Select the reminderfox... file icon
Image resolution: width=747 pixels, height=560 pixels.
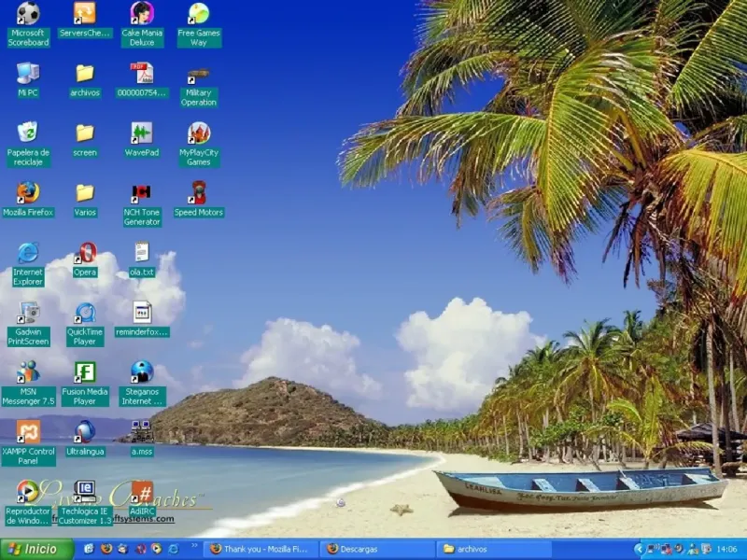coord(142,319)
